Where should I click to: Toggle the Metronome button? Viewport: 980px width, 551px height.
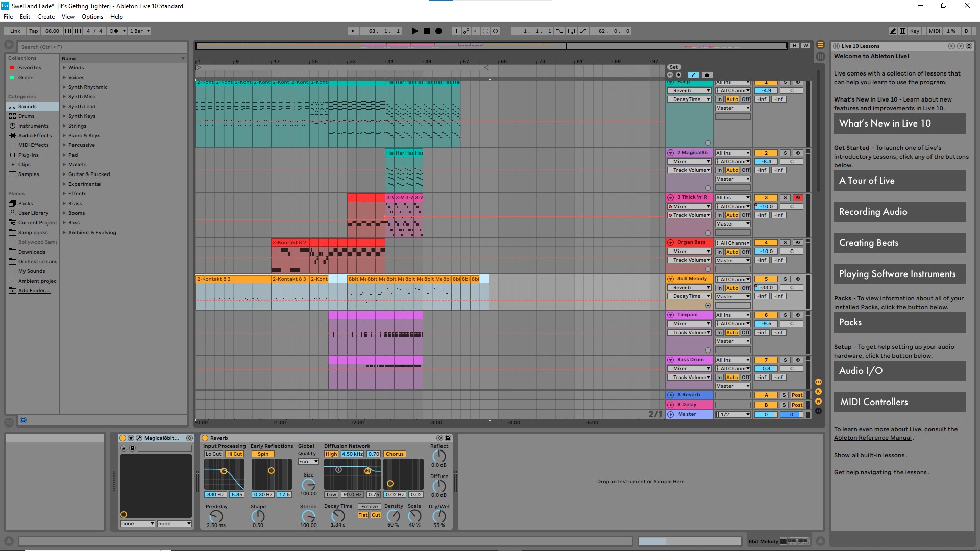tap(114, 31)
